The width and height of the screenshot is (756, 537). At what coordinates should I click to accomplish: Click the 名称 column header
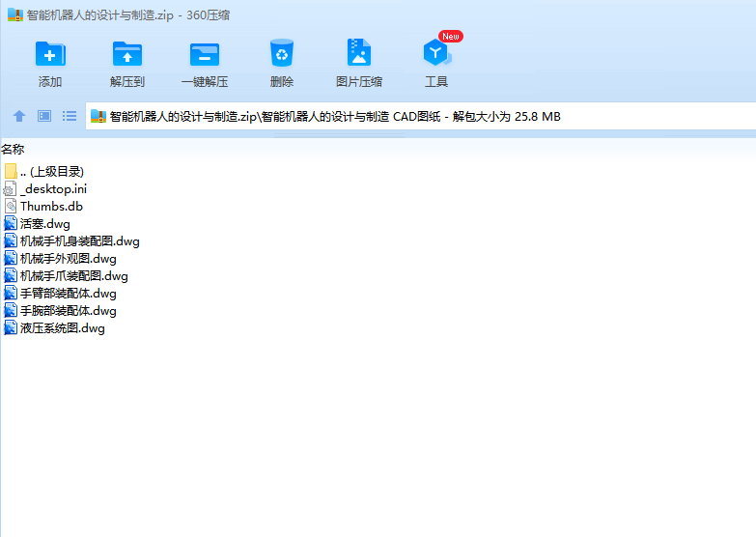(x=13, y=149)
